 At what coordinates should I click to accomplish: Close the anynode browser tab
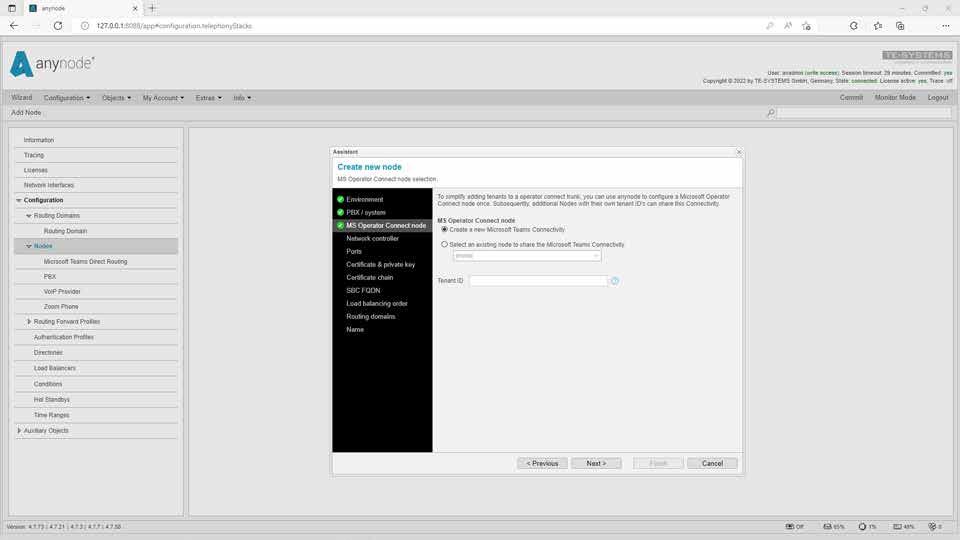[135, 9]
